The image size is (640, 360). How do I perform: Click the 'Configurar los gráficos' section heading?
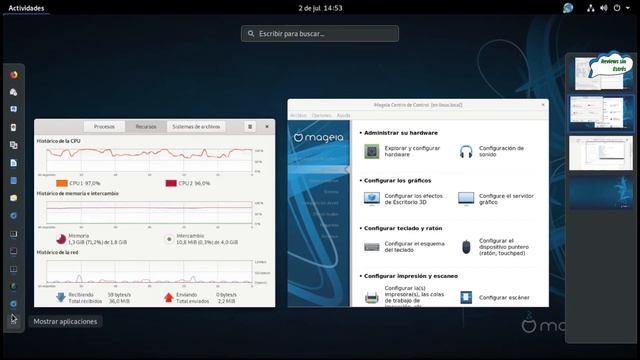[397, 180]
